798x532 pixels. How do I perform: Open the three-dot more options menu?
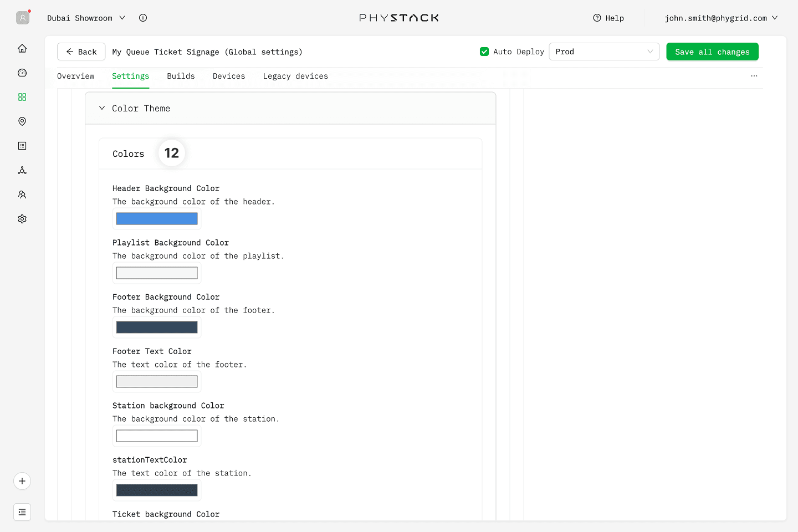754,76
